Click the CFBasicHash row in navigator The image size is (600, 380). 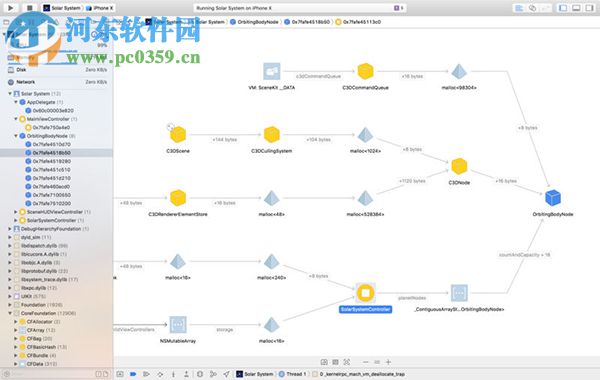pos(57,347)
